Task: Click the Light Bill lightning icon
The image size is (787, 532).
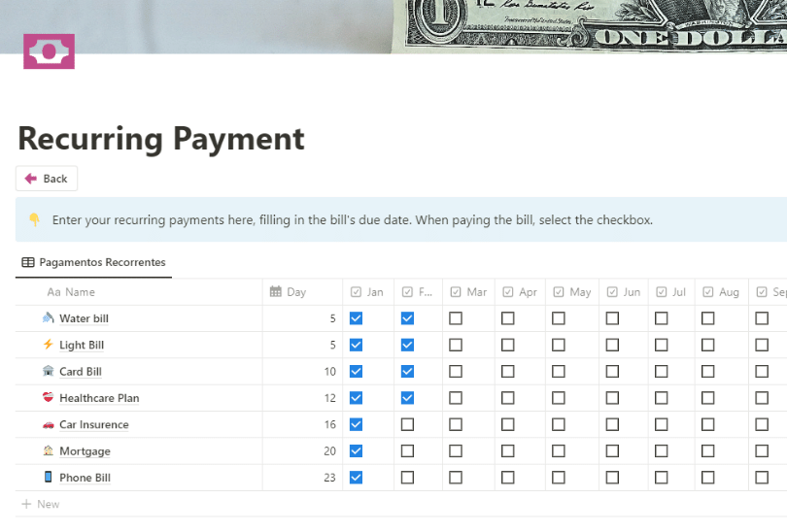Action: pyautogui.click(x=49, y=345)
